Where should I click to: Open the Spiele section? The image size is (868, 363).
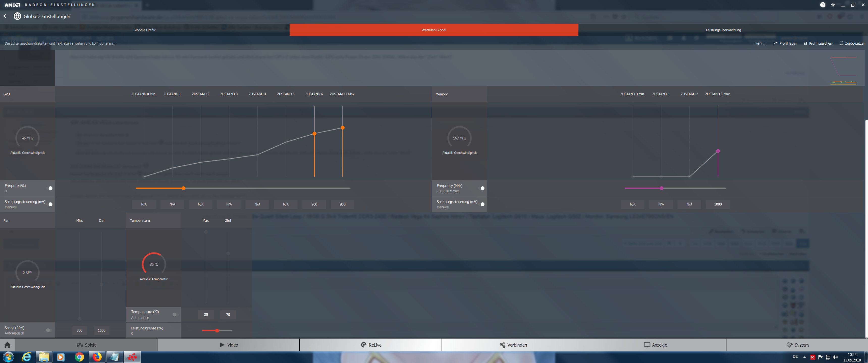click(x=86, y=345)
